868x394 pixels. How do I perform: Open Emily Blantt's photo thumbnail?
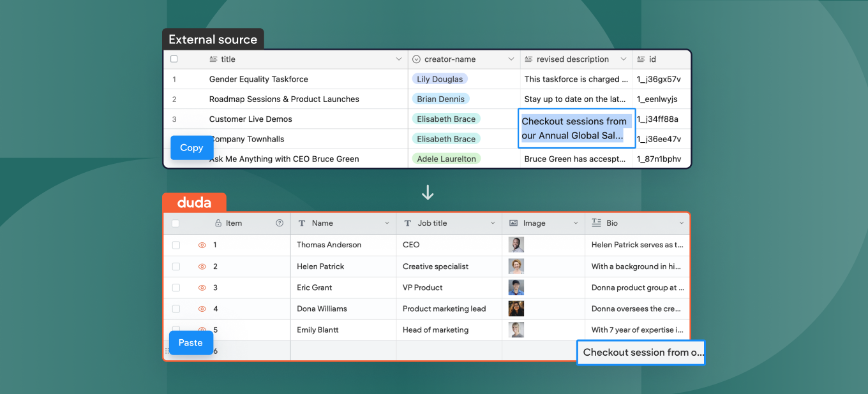(516, 330)
